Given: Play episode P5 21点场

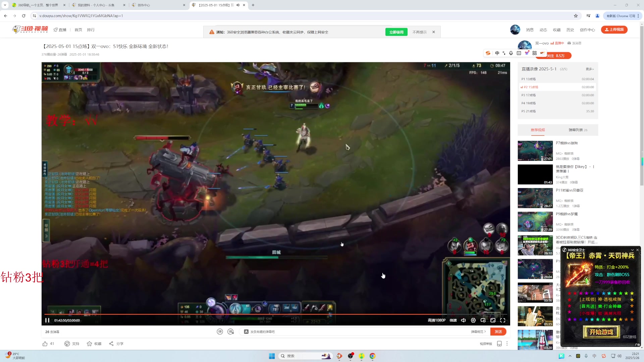Looking at the screenshot, I should coord(557,111).
